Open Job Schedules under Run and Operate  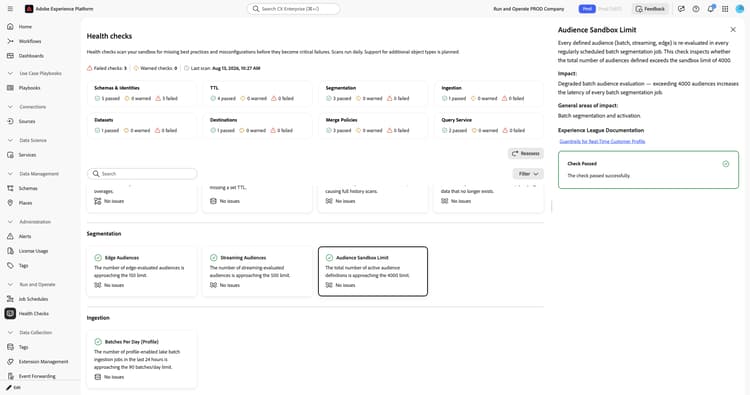33,299
